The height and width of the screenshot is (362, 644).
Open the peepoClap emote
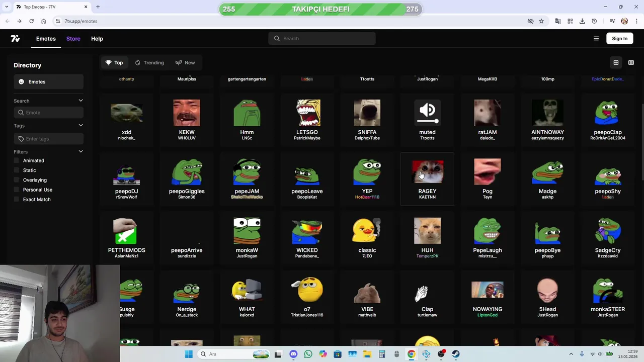coord(608,120)
